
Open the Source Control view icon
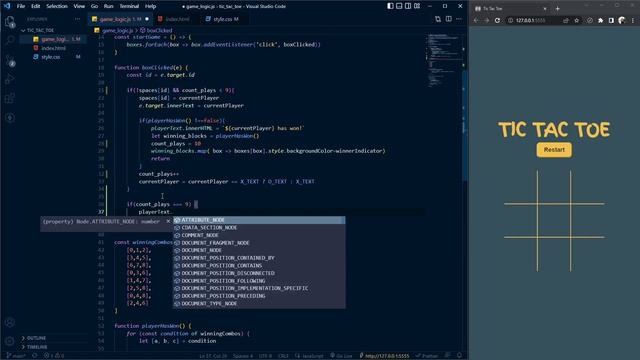10,60
